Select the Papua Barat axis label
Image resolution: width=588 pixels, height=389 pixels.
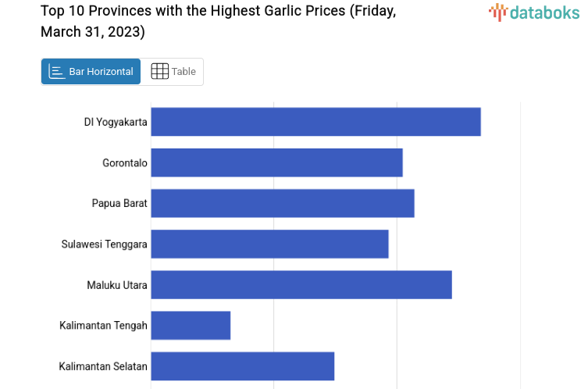point(119,203)
